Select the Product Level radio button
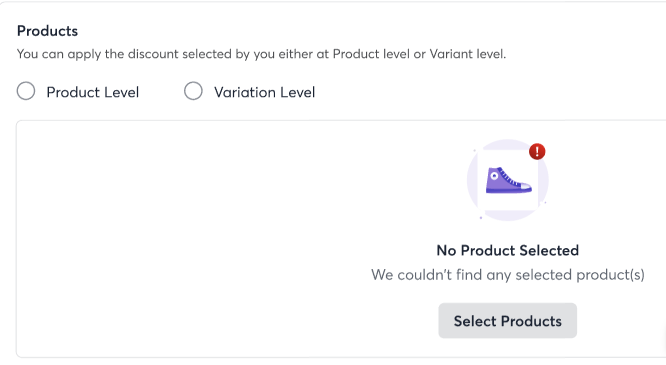The width and height of the screenshot is (666, 365). pos(26,91)
